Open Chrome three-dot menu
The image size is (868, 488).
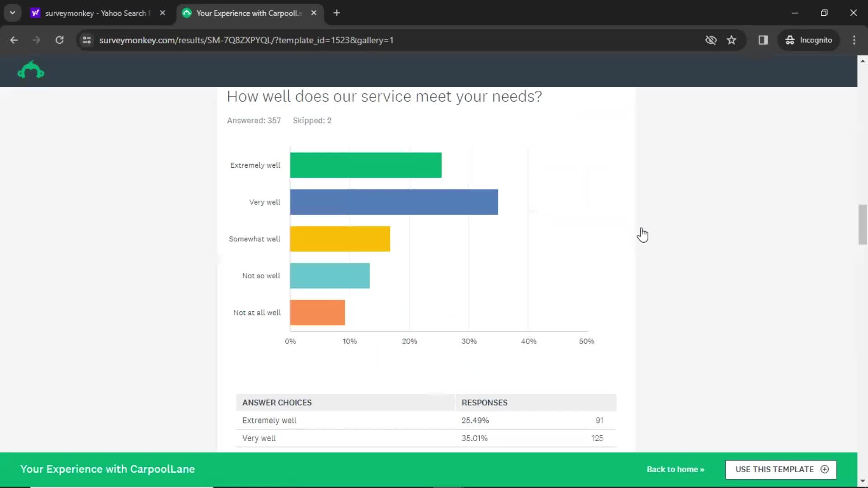(854, 40)
